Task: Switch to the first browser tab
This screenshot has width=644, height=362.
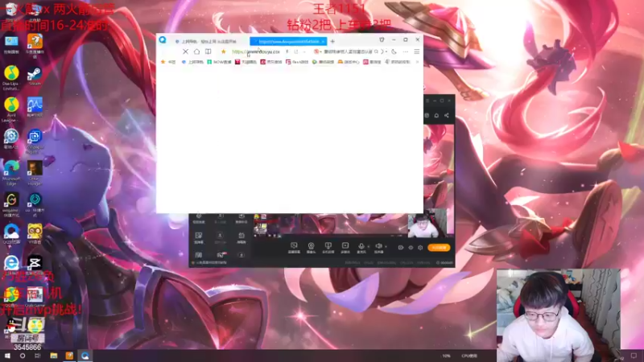Action: click(208, 42)
